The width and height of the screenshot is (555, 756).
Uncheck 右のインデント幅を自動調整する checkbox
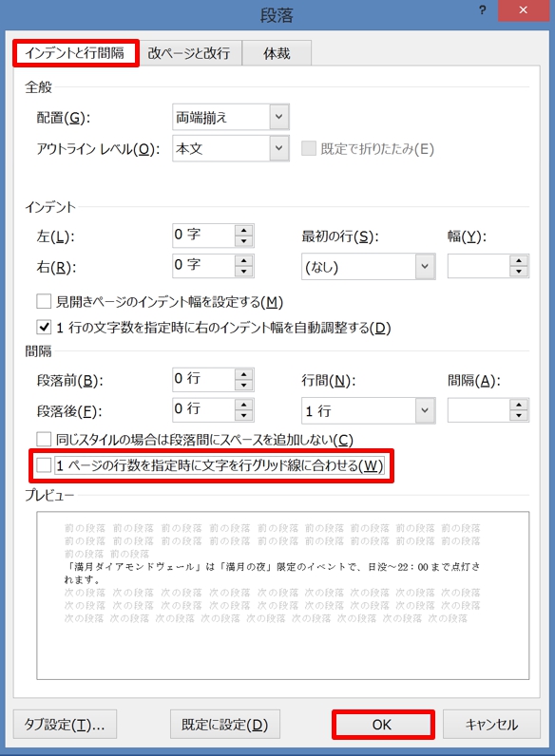[x=44, y=328]
